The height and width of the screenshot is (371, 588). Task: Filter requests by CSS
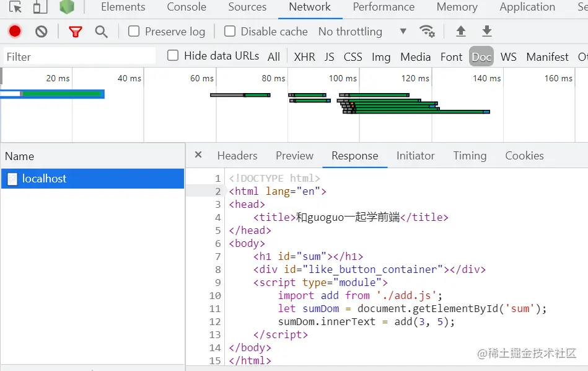(x=353, y=56)
